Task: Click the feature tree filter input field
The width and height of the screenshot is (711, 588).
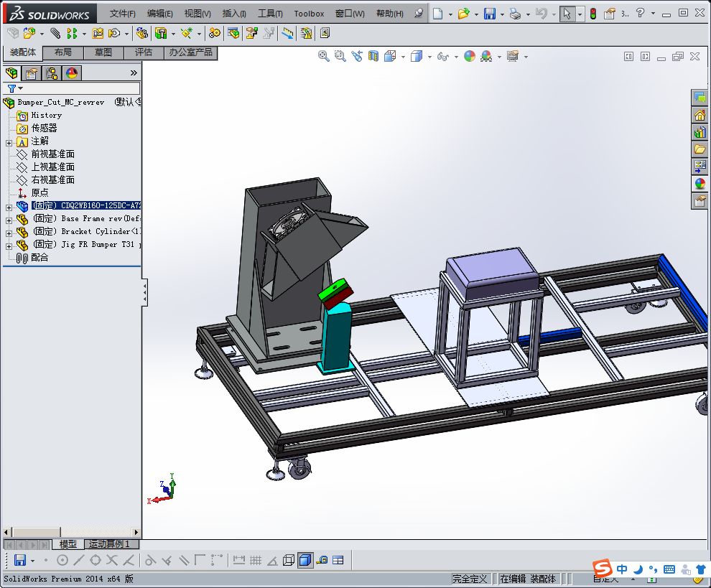Action: click(x=79, y=88)
